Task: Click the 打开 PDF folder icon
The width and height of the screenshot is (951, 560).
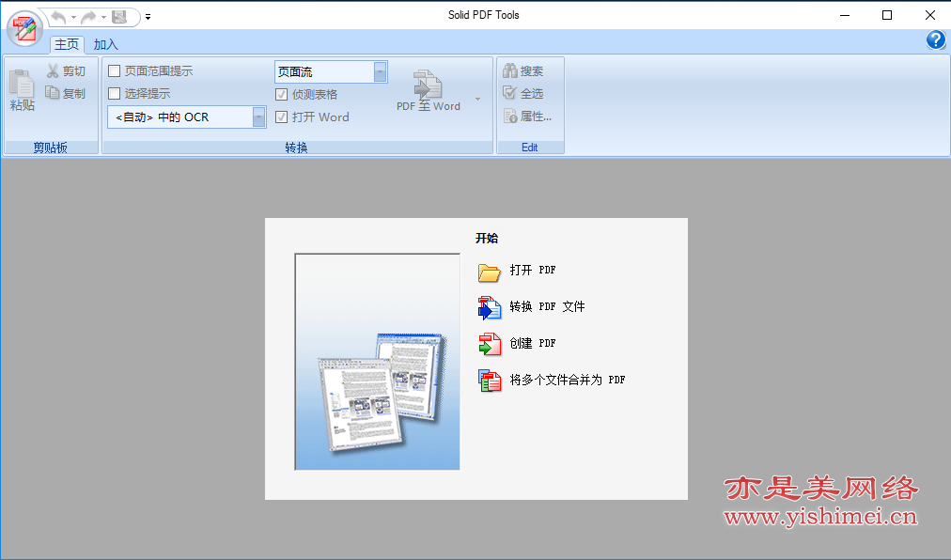Action: 489,272
